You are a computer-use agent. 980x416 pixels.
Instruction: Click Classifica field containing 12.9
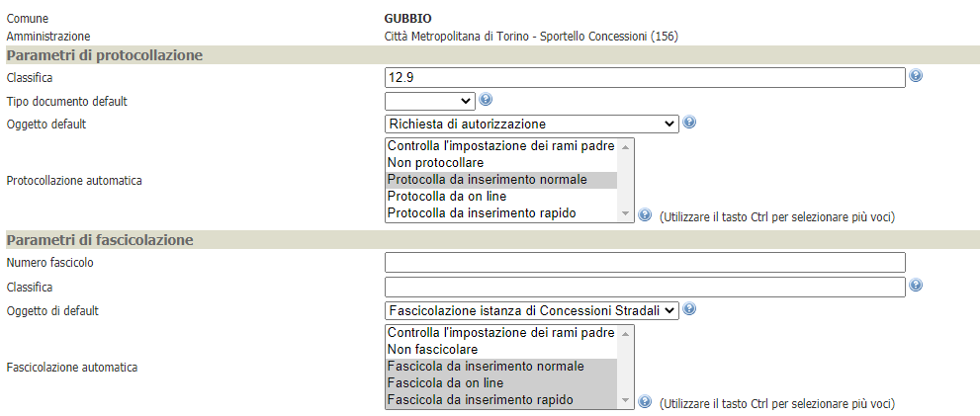point(645,77)
